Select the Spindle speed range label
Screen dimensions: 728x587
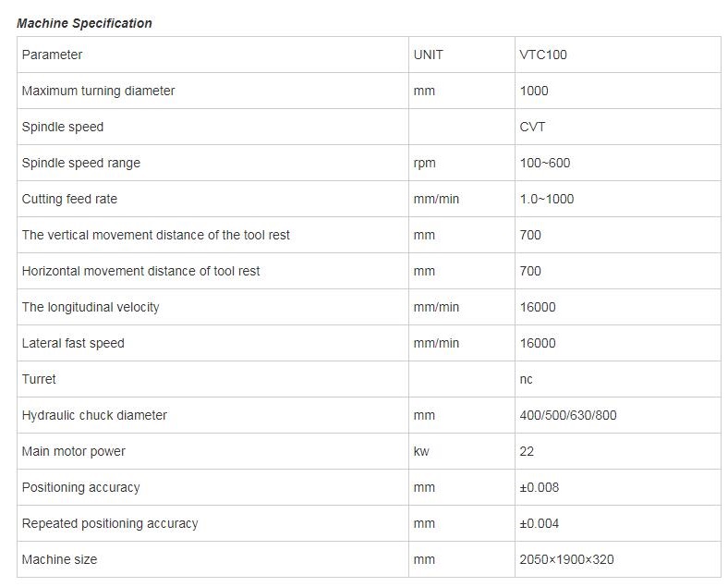(80, 163)
